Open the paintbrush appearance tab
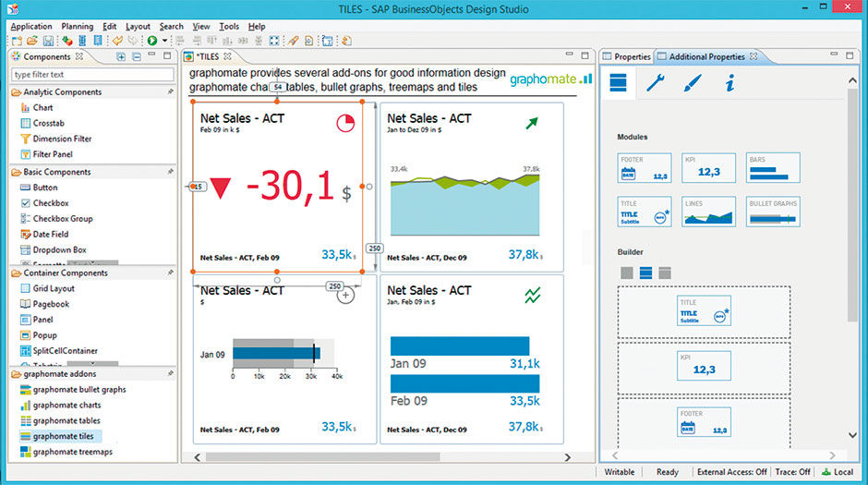 pos(692,82)
